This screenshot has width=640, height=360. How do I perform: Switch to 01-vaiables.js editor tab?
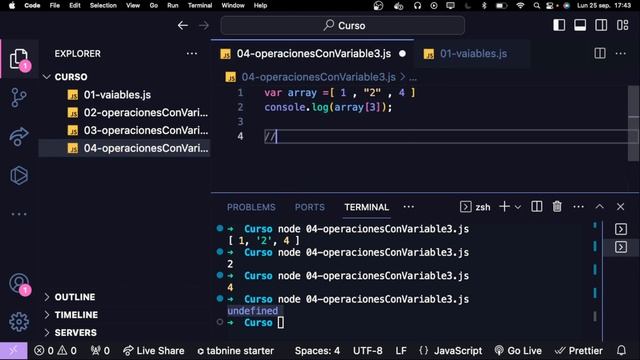point(473,54)
